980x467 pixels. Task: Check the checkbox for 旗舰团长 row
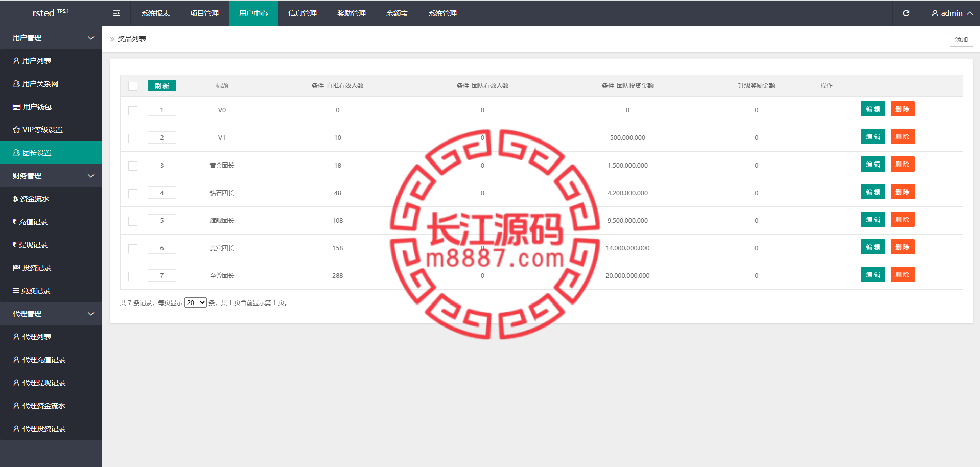(133, 221)
